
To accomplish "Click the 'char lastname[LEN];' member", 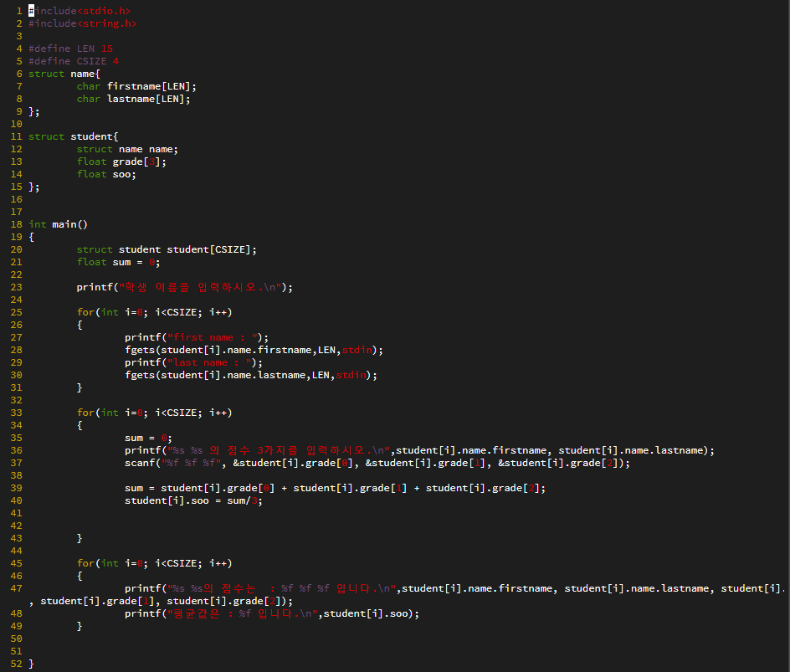I will 134,100.
